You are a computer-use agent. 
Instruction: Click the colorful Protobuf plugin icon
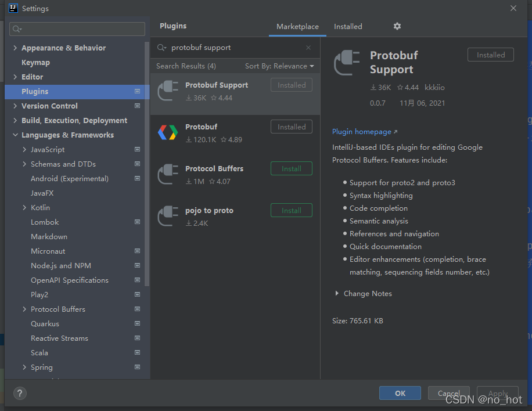point(168,132)
